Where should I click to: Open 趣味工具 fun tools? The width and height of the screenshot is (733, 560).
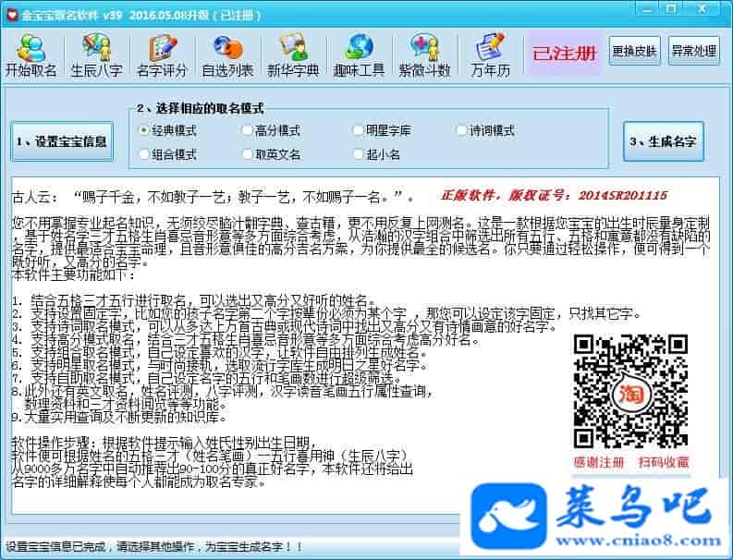pos(359,54)
